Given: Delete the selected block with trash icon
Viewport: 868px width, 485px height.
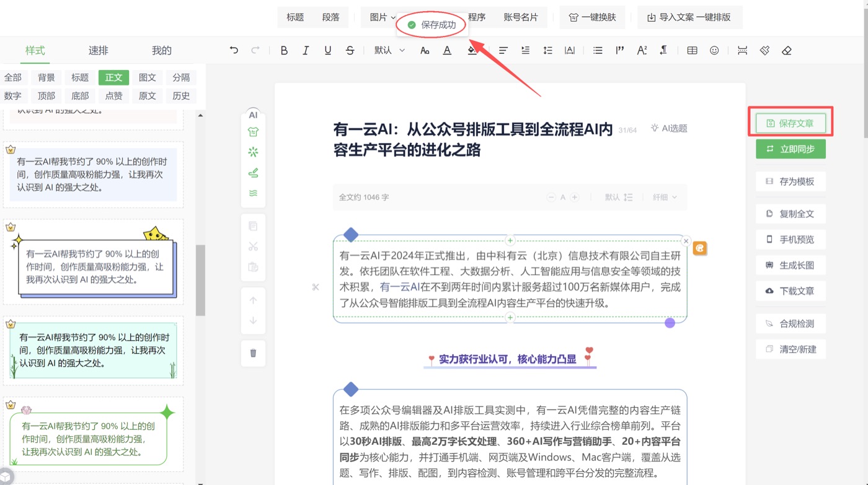Looking at the screenshot, I should coord(253,353).
